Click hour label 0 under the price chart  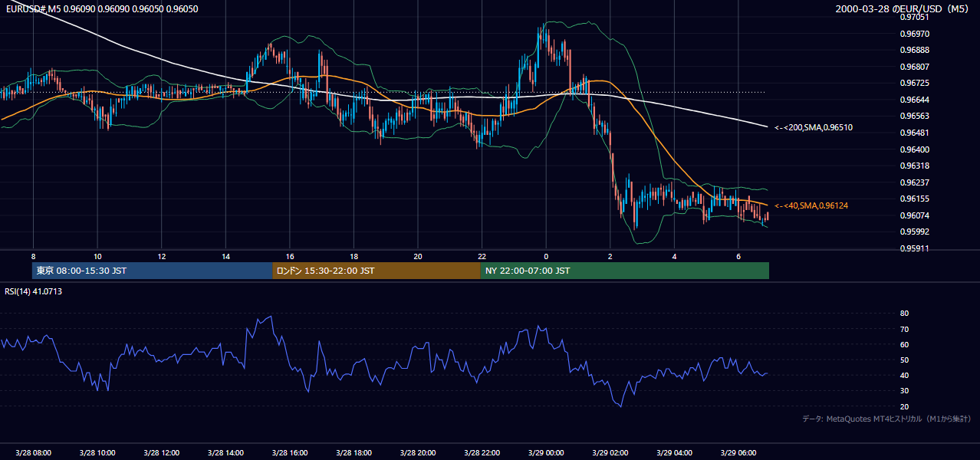(x=546, y=256)
